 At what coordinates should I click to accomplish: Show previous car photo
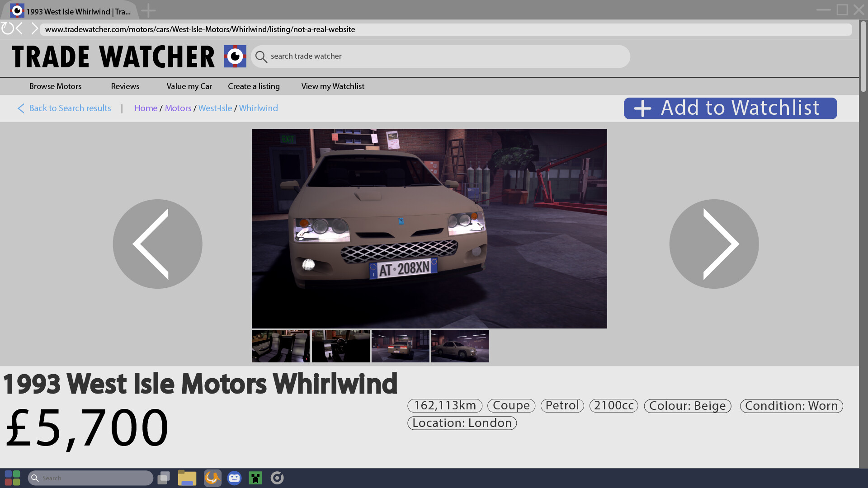[157, 244]
